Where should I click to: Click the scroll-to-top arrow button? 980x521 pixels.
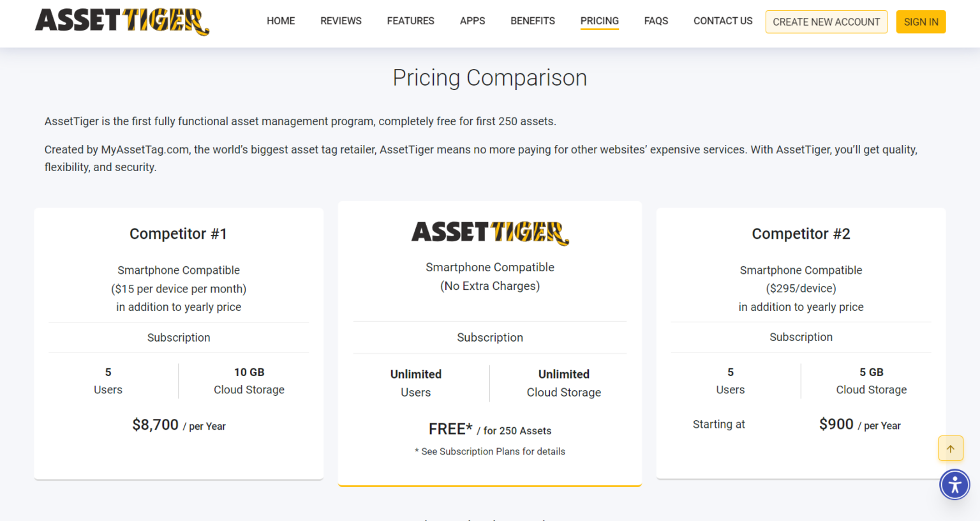pyautogui.click(x=950, y=448)
